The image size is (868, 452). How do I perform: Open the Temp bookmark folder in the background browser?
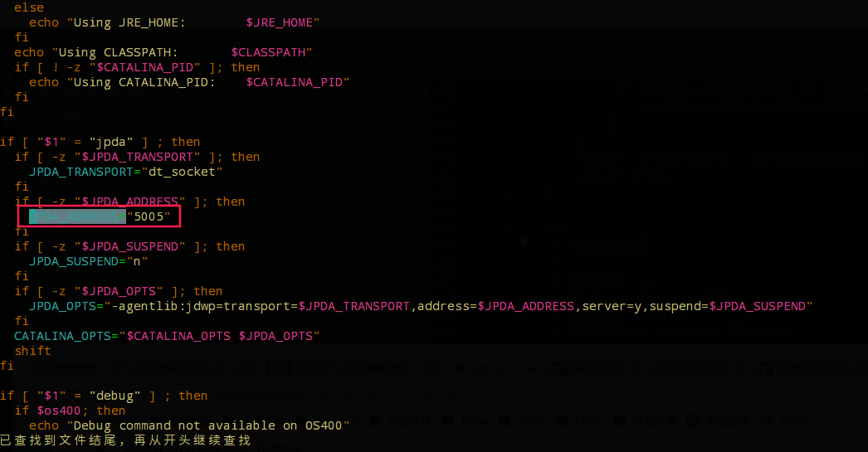click(x=524, y=421)
